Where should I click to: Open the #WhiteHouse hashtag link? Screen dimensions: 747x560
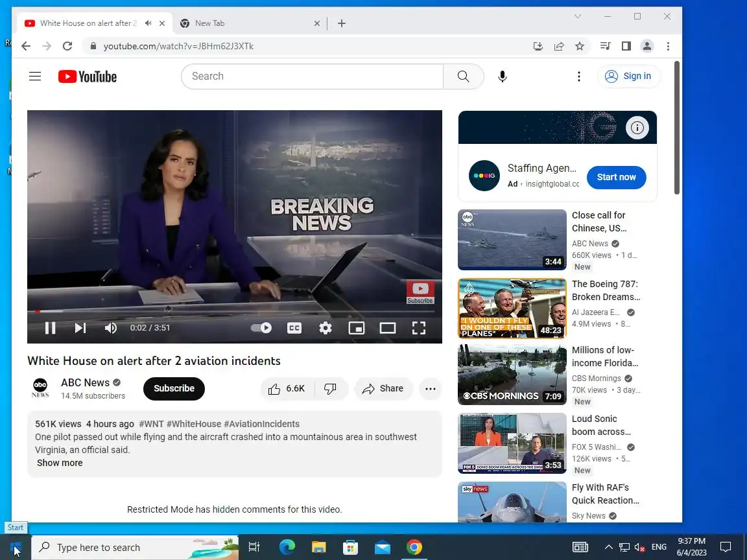click(x=194, y=424)
